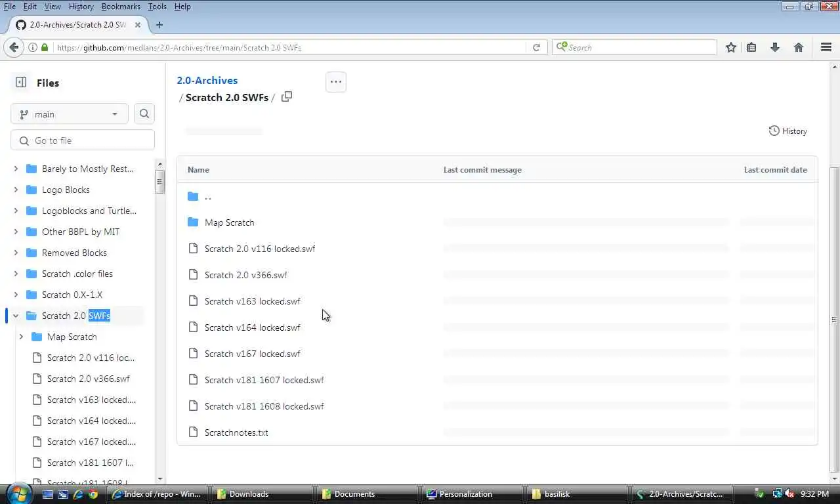Viewport: 840px width, 504px height.
Task: Click the site info icon in address bar
Action: (x=33, y=47)
